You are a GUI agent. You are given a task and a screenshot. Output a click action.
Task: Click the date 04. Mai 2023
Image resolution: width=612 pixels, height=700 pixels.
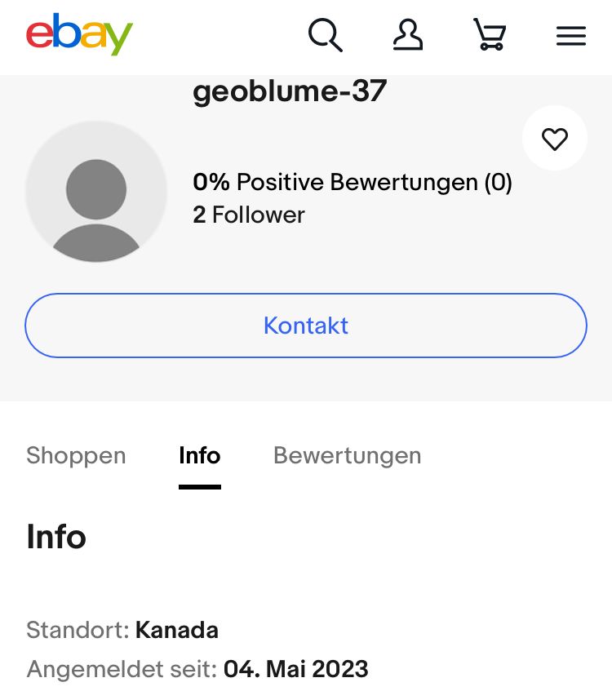pos(296,670)
